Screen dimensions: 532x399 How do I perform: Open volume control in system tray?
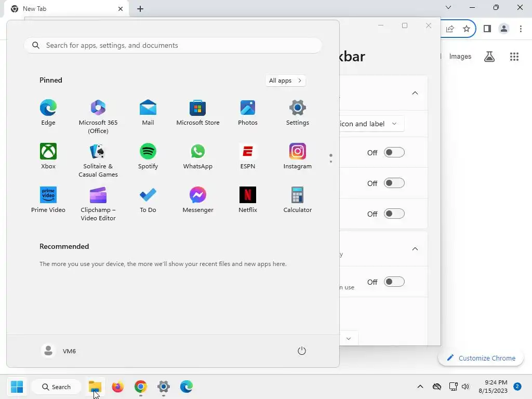(465, 387)
